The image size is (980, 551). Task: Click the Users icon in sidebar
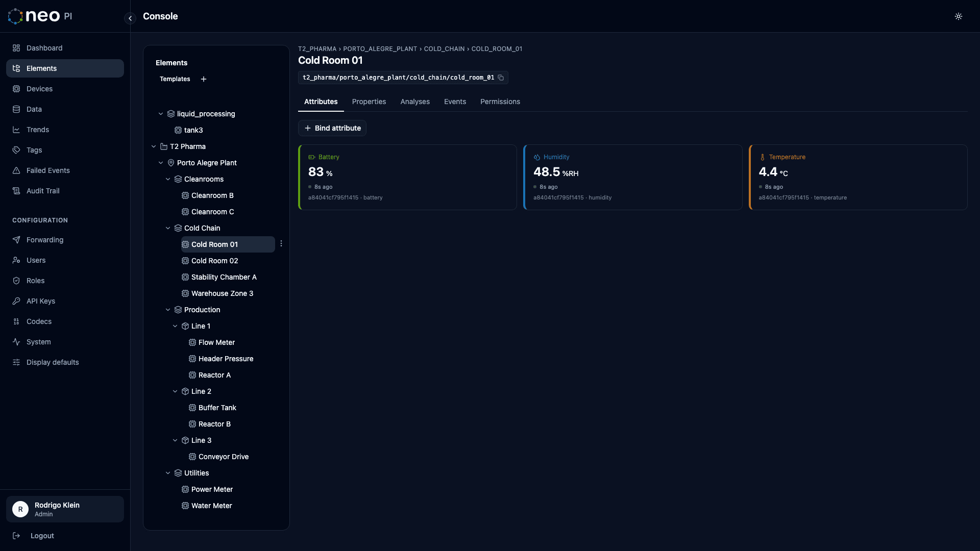[16, 260]
